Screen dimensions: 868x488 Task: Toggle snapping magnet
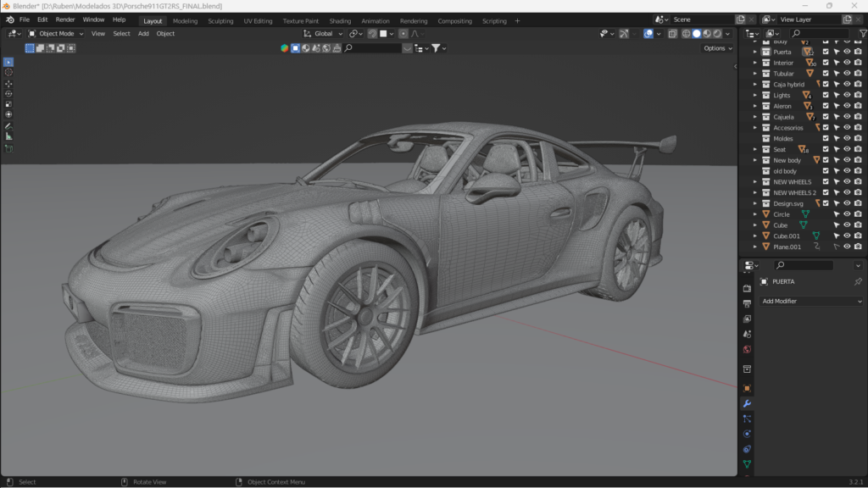(x=373, y=34)
